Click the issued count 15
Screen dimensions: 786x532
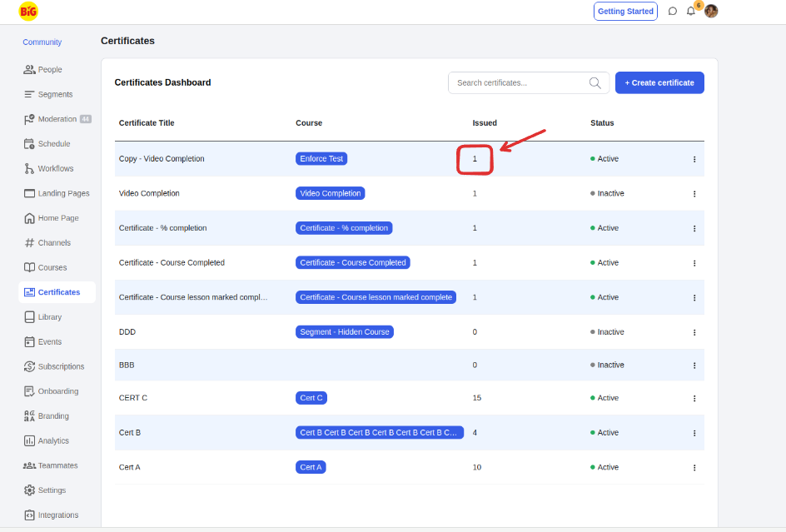[x=477, y=398]
